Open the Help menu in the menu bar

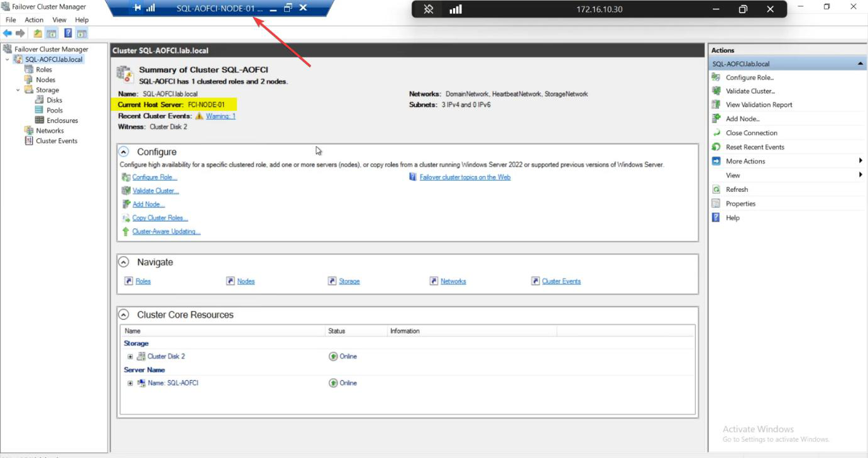pos(82,20)
